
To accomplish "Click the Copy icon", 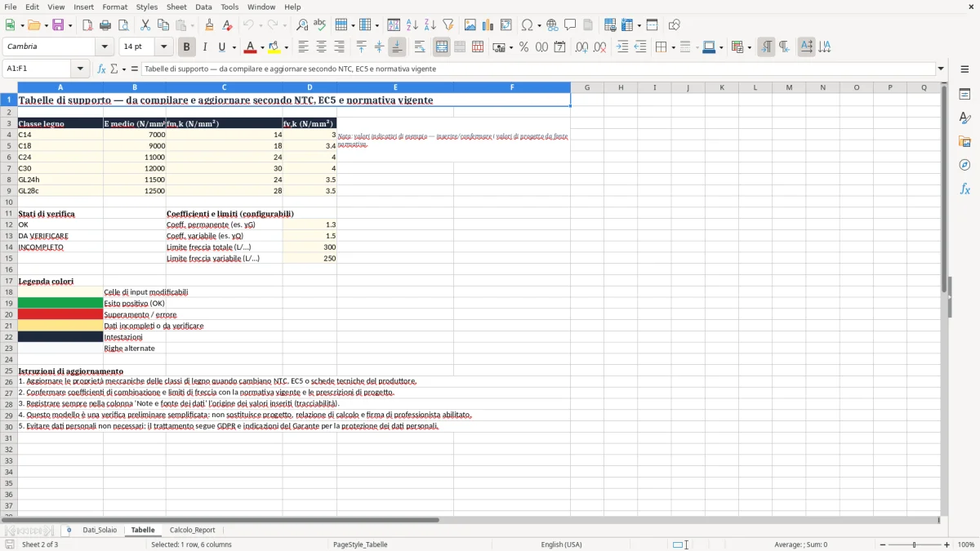I will click(x=163, y=25).
